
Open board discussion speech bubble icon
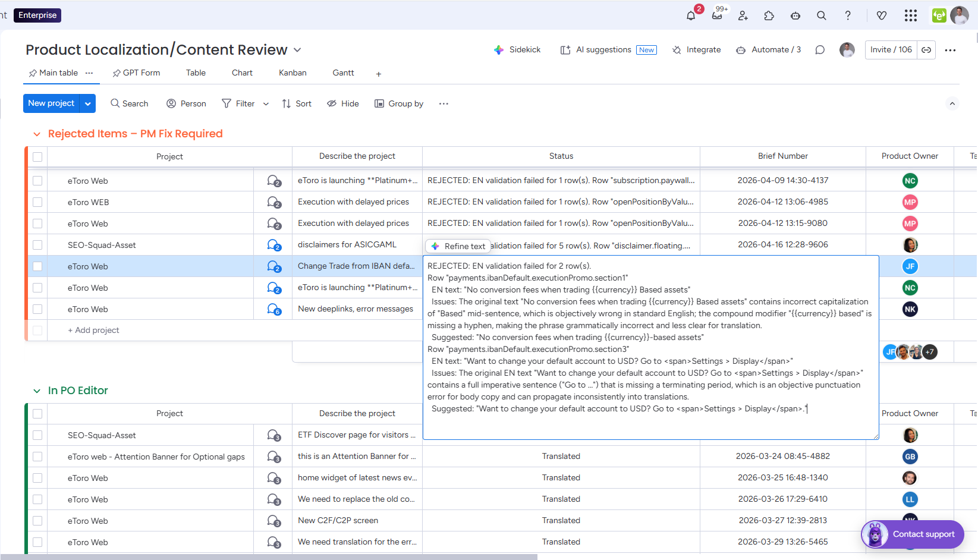pos(820,50)
